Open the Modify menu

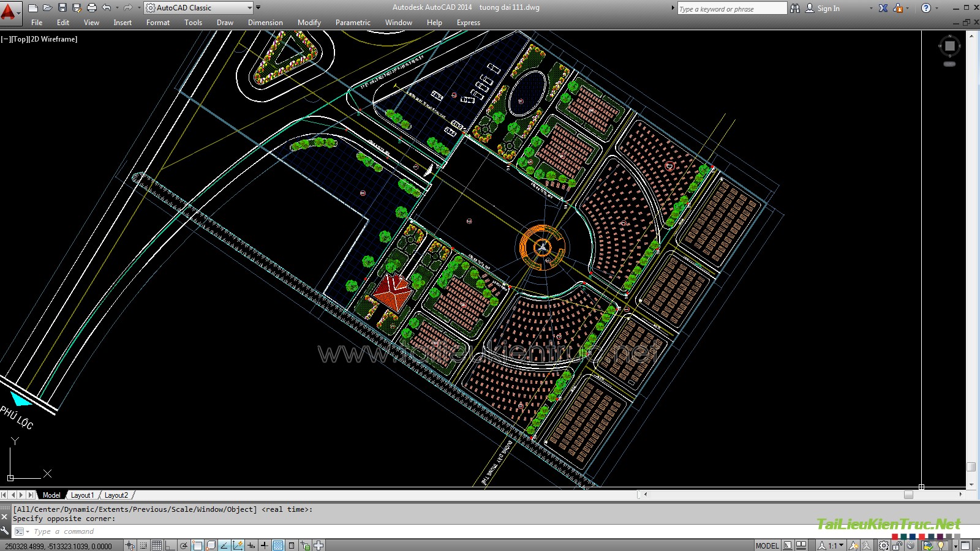309,23
